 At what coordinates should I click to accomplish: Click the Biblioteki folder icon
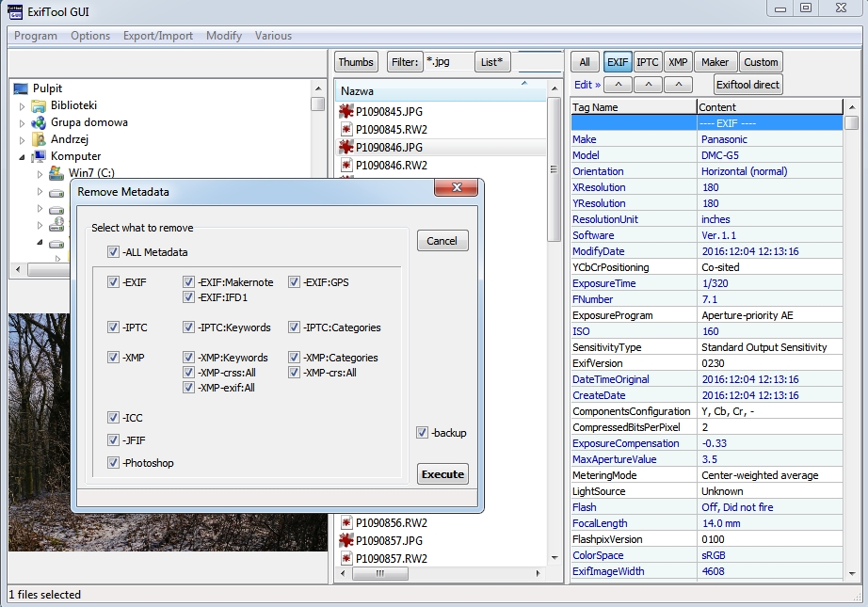pos(39,105)
